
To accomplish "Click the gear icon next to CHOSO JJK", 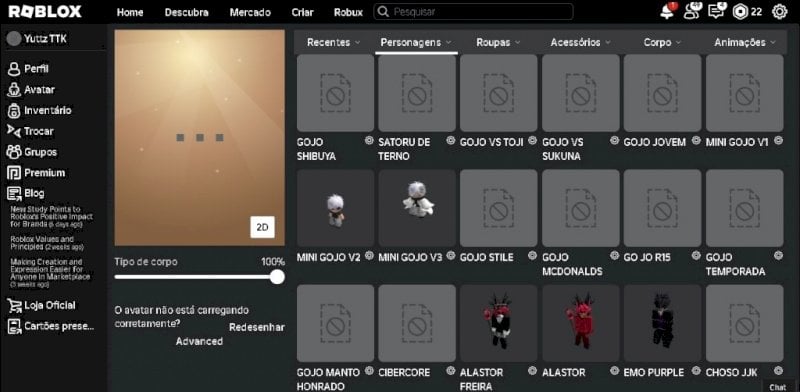I will [x=778, y=371].
